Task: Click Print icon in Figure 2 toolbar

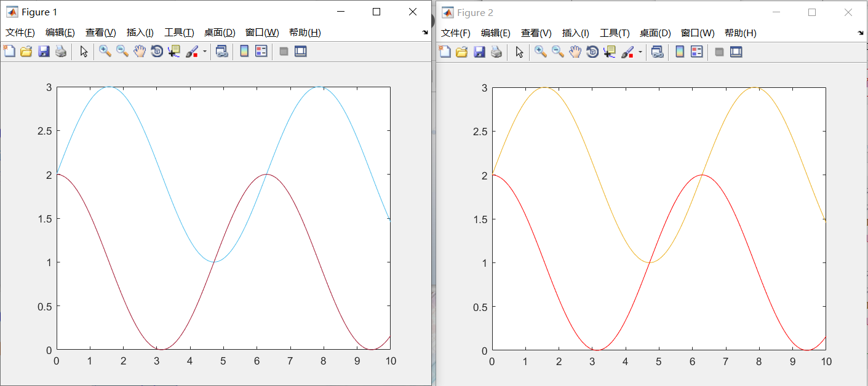Action: point(496,52)
